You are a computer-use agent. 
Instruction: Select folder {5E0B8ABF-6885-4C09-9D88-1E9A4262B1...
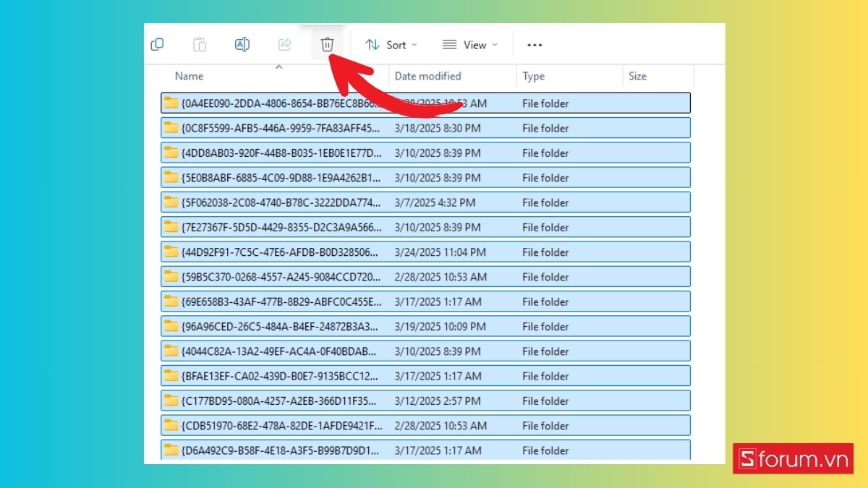[425, 177]
